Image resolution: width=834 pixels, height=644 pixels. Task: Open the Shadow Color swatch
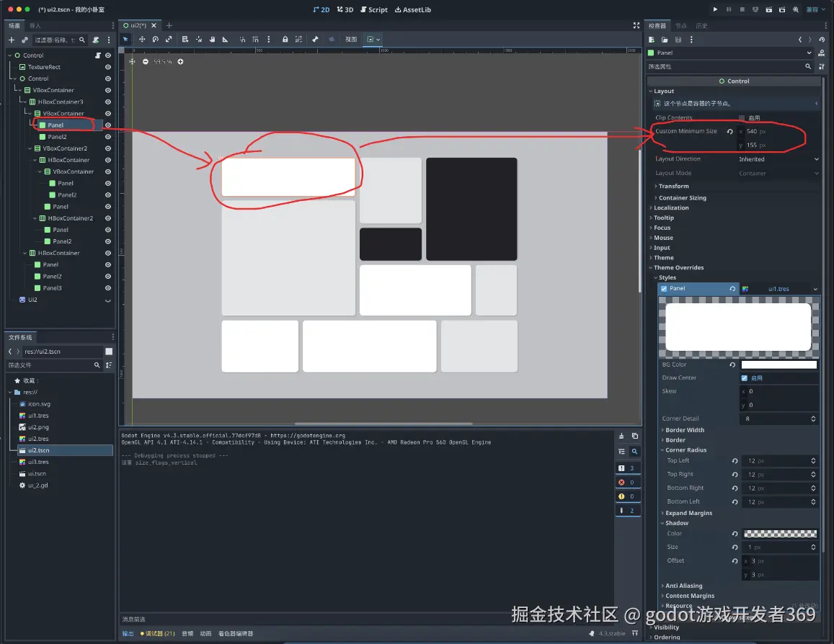click(780, 534)
